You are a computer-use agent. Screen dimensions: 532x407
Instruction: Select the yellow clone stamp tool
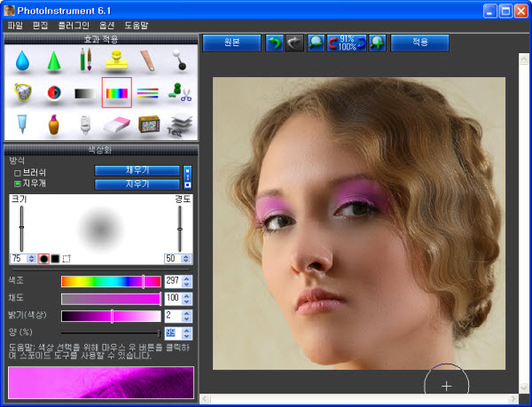pyautogui.click(x=116, y=60)
